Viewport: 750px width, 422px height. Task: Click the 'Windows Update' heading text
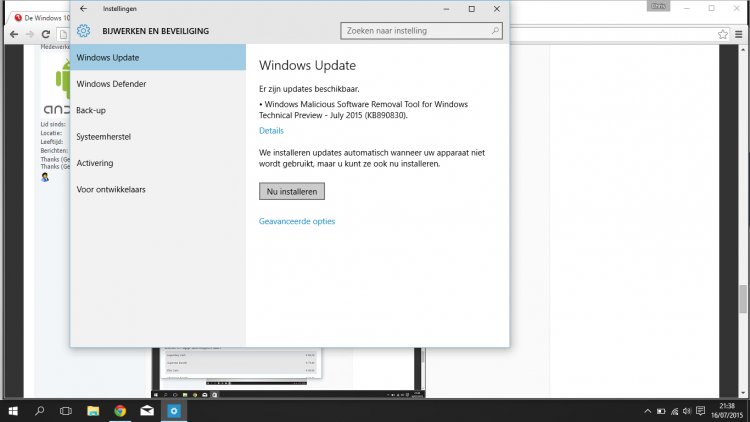point(308,65)
